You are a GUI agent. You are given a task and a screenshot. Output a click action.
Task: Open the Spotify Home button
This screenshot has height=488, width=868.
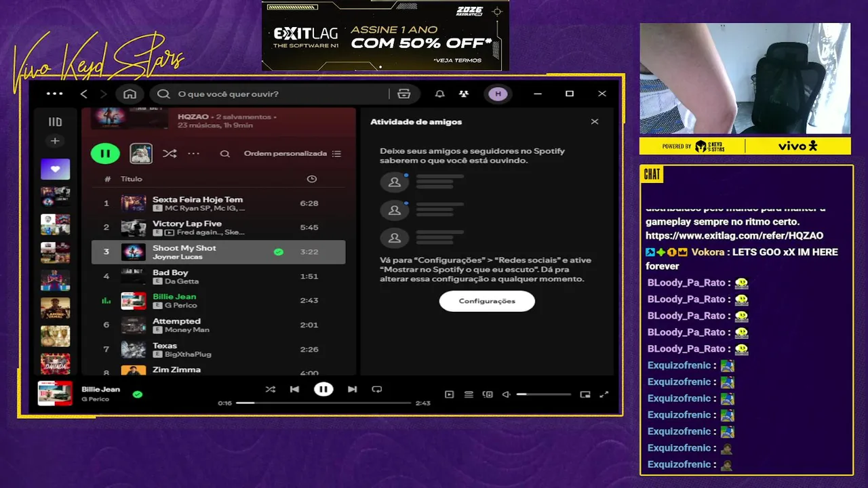130,94
